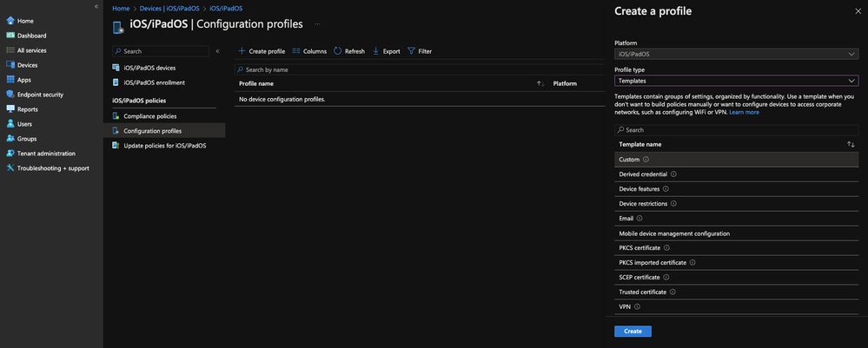Click the info icon next to PKCS certificate
Viewport: 868px width, 348px height.
[x=666, y=248]
